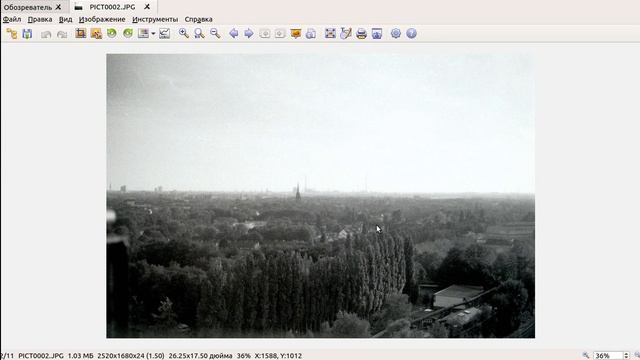The width and height of the screenshot is (640, 360).
Task: Open help with the blue question icon
Action: [x=411, y=33]
